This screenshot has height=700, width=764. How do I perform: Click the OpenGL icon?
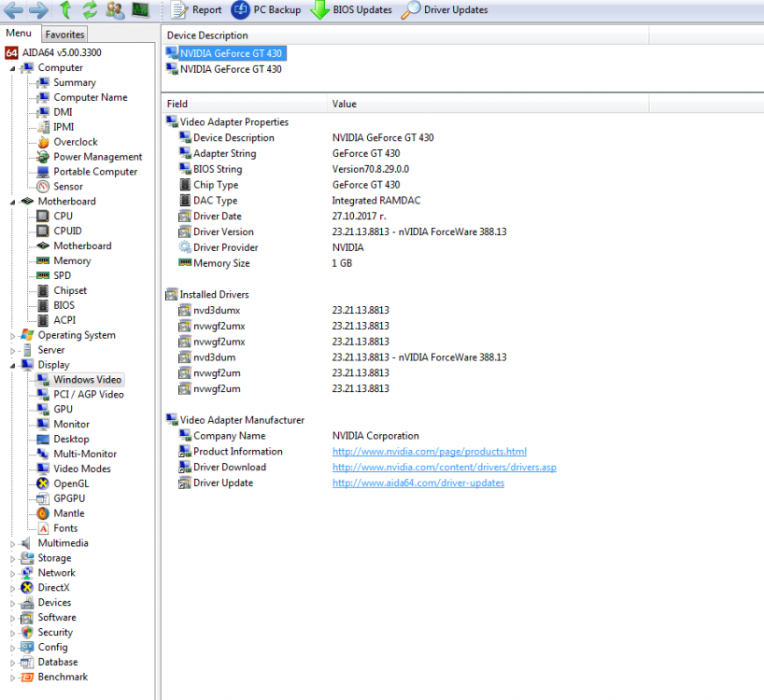[43, 483]
